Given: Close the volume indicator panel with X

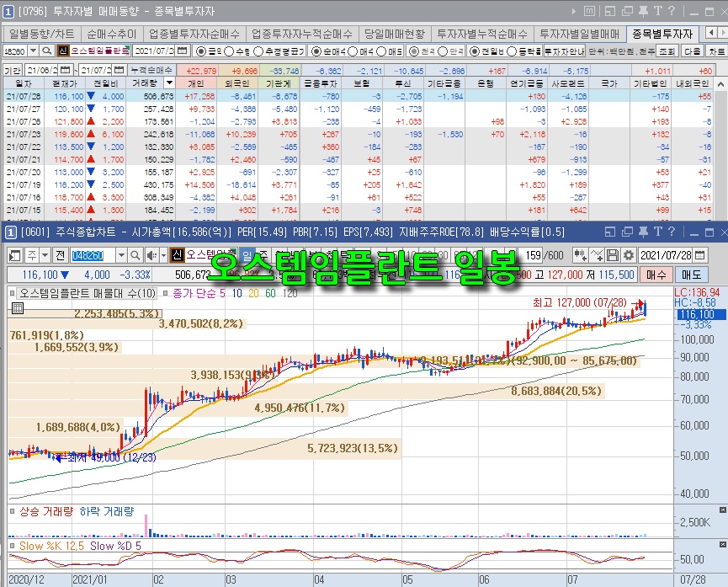Looking at the screenshot, I should (x=722, y=510).
